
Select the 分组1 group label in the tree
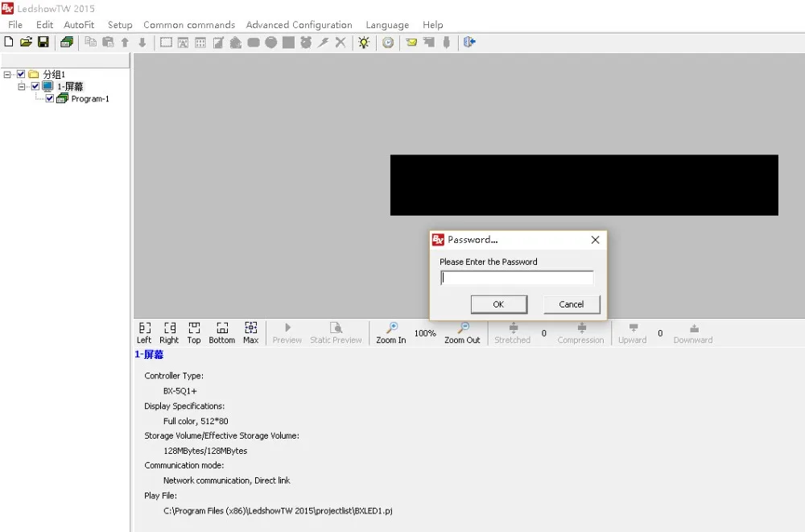point(54,74)
